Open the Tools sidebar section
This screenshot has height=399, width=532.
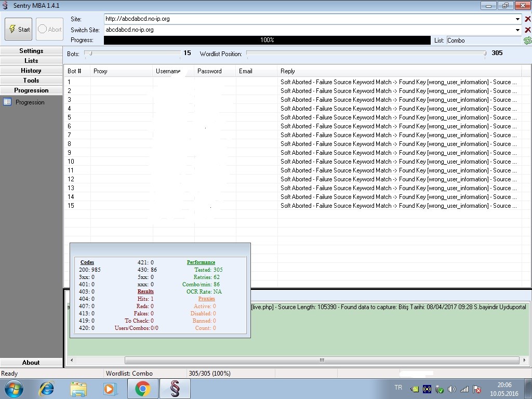click(31, 81)
